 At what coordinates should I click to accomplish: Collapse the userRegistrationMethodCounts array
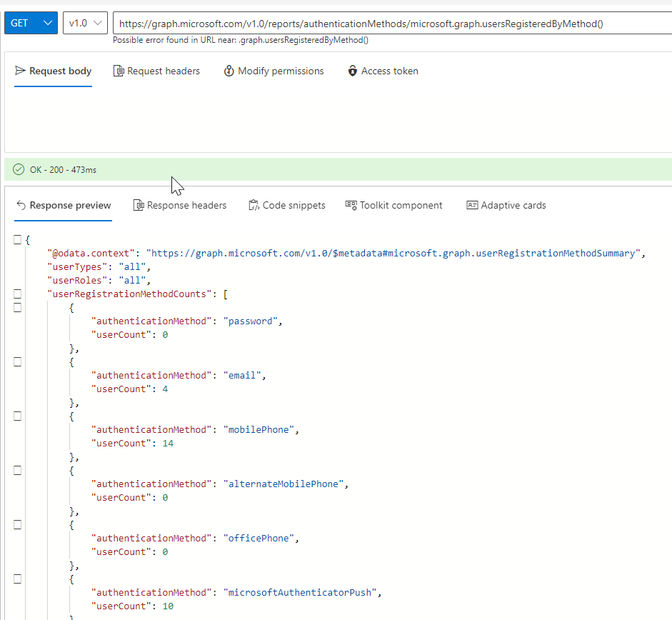pos(18,294)
